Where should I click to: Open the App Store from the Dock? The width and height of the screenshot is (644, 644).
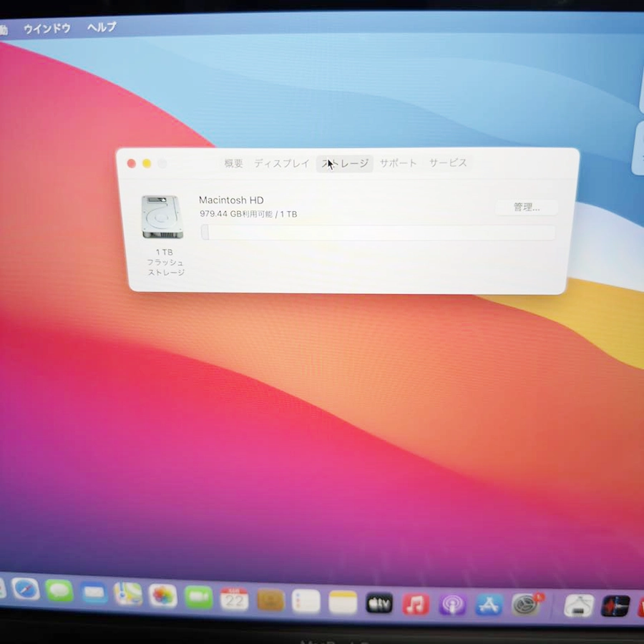coord(489,605)
